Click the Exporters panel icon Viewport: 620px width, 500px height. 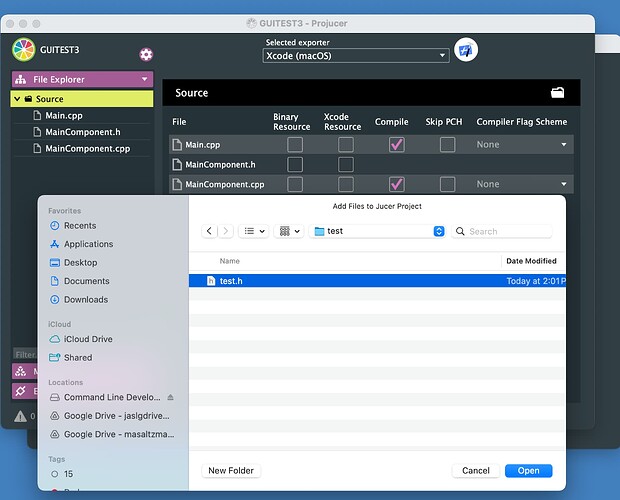(21, 391)
